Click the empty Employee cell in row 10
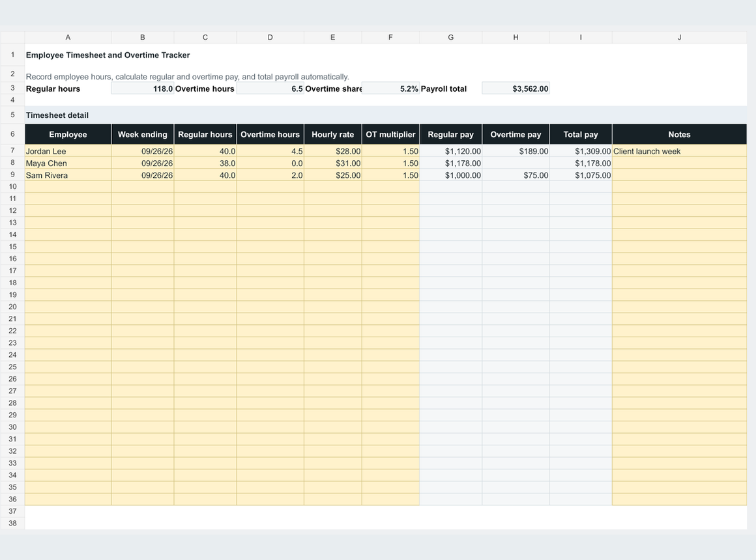 coord(68,187)
